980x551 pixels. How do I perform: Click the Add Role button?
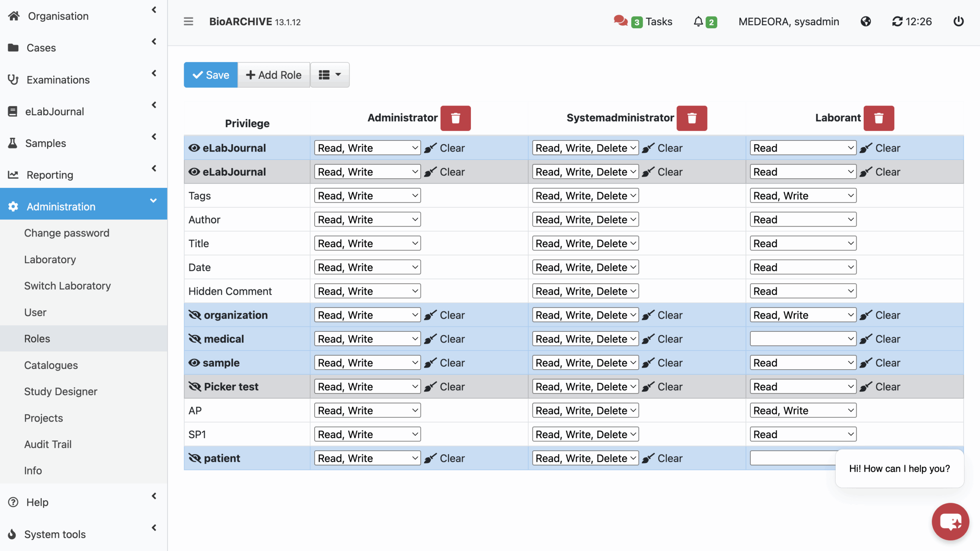point(273,75)
